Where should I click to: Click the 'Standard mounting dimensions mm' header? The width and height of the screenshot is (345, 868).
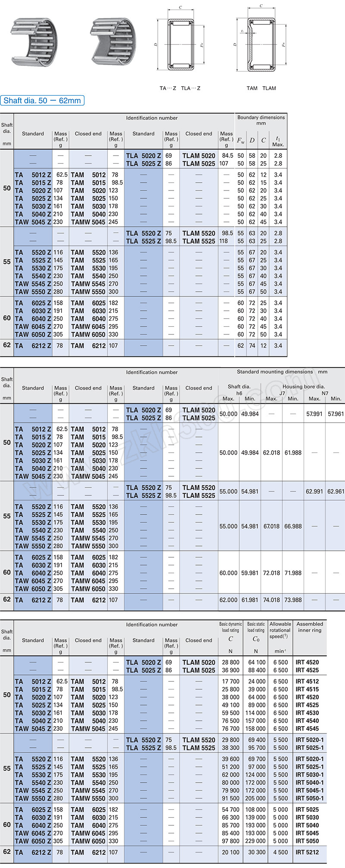(282, 372)
